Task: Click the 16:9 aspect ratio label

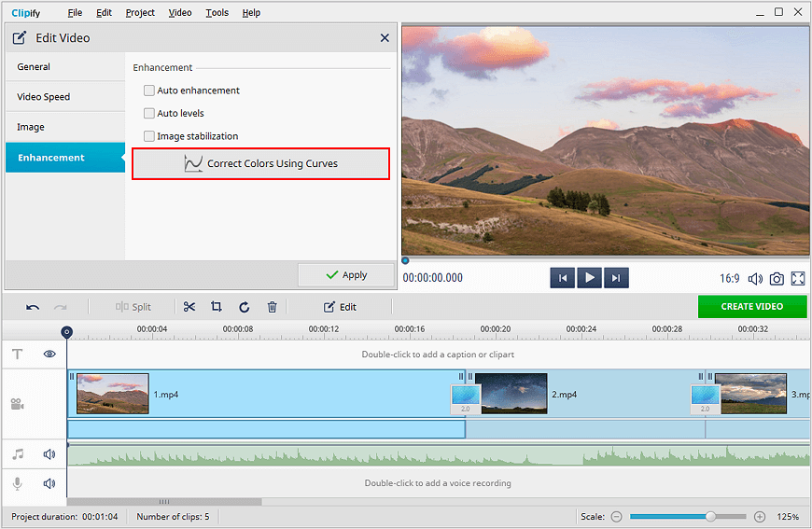Action: [x=729, y=278]
